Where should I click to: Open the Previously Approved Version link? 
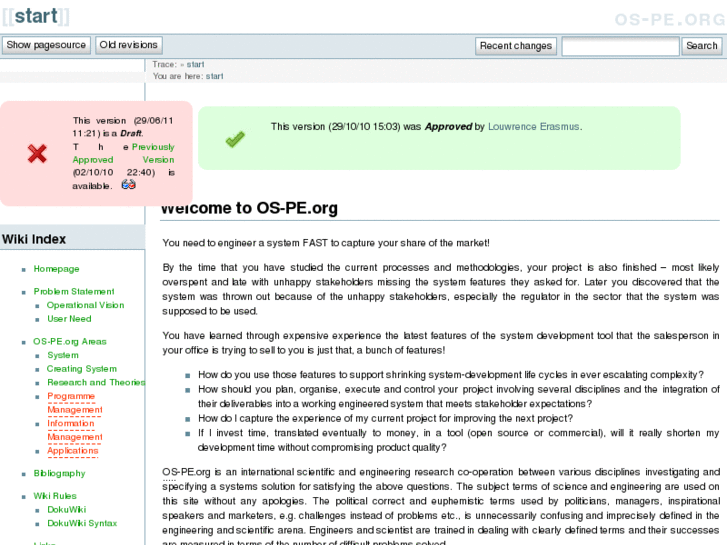pyautogui.click(x=123, y=153)
